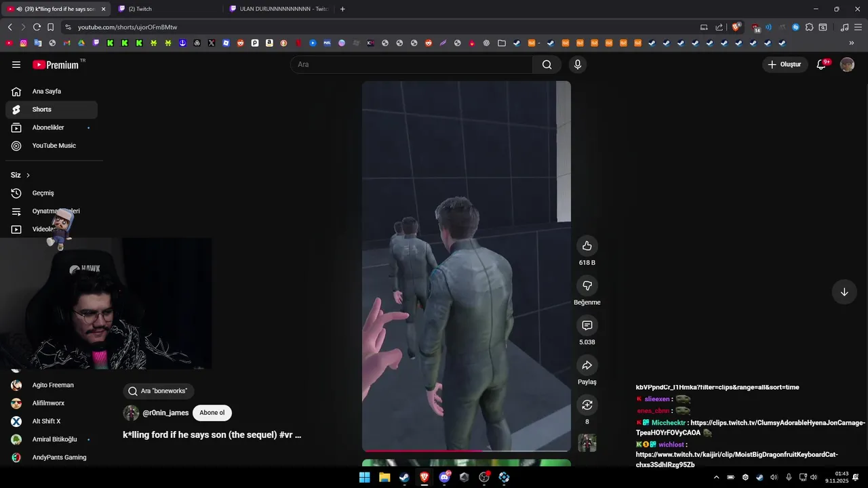Open the account avatar menu
This screenshot has width=868, height=488.
(847, 64)
